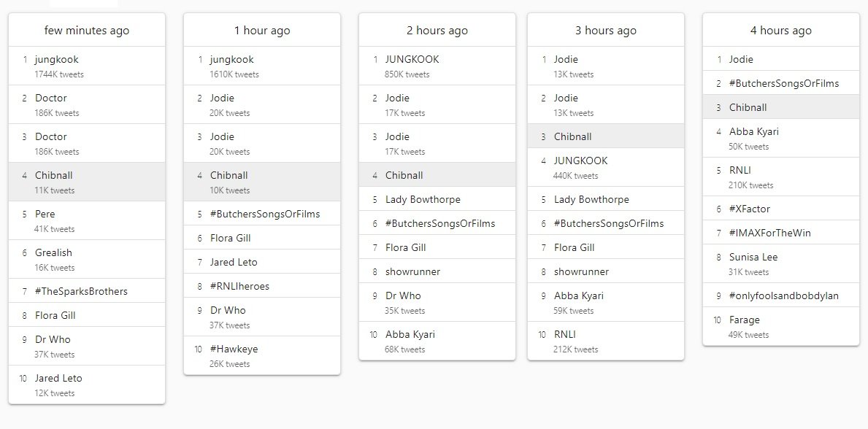
Task: Select "showrunner" in the 2 hours ago list
Action: 412,271
